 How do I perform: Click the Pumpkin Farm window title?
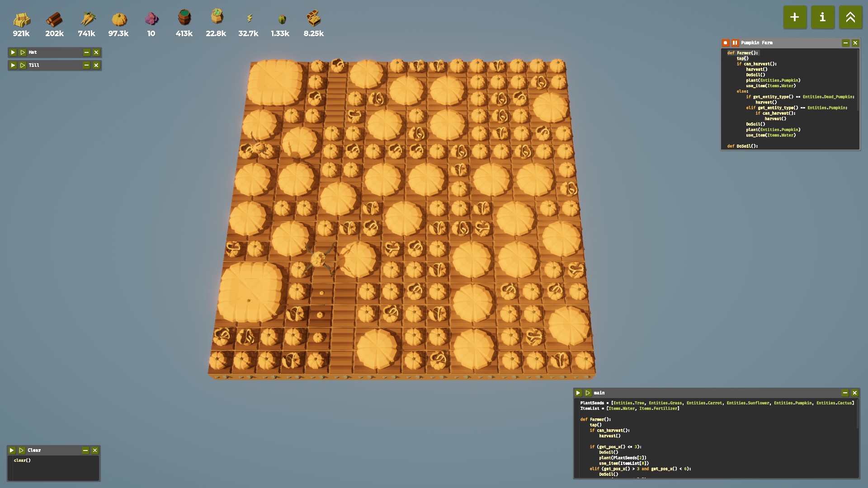point(756,43)
